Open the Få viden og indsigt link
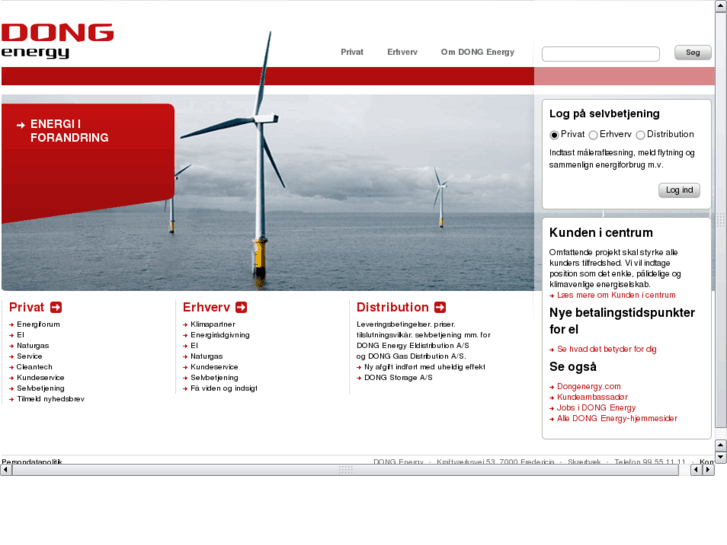Viewport: 727px width, 545px height. 224,388
